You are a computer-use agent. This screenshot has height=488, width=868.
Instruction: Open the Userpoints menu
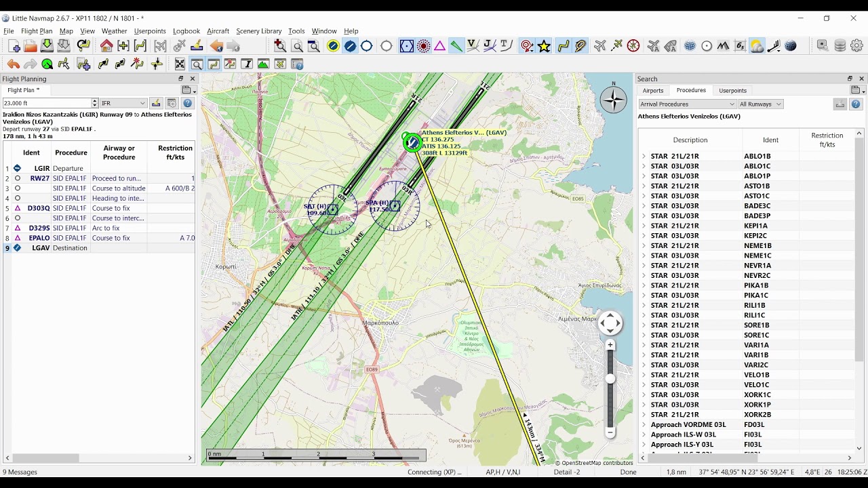click(x=150, y=31)
